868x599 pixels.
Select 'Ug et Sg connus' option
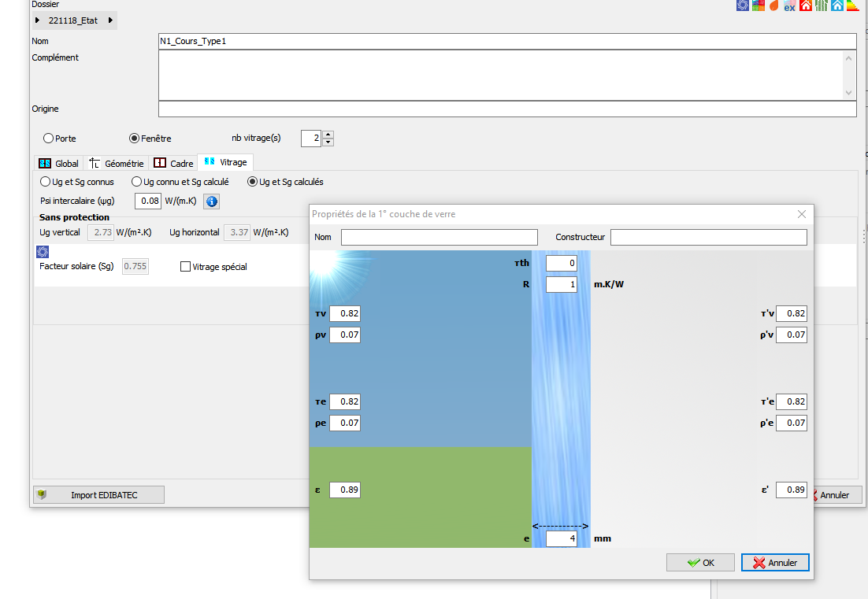[45, 182]
